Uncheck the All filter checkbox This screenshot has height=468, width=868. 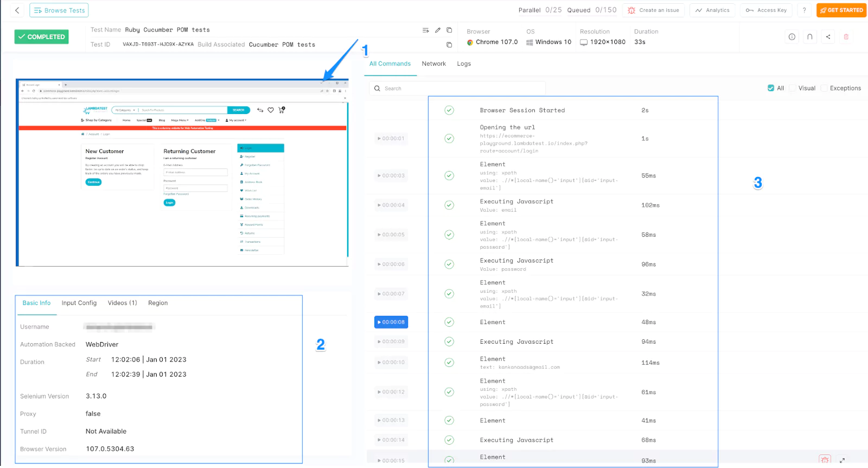pos(771,88)
